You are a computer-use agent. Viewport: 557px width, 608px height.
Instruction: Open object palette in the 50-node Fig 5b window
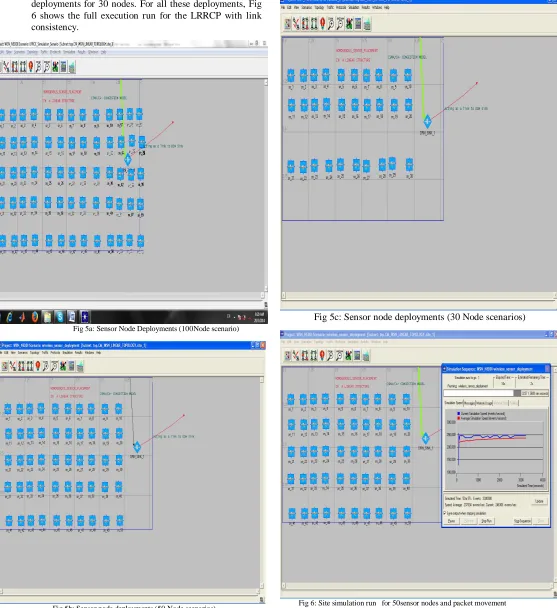coord(5,366)
